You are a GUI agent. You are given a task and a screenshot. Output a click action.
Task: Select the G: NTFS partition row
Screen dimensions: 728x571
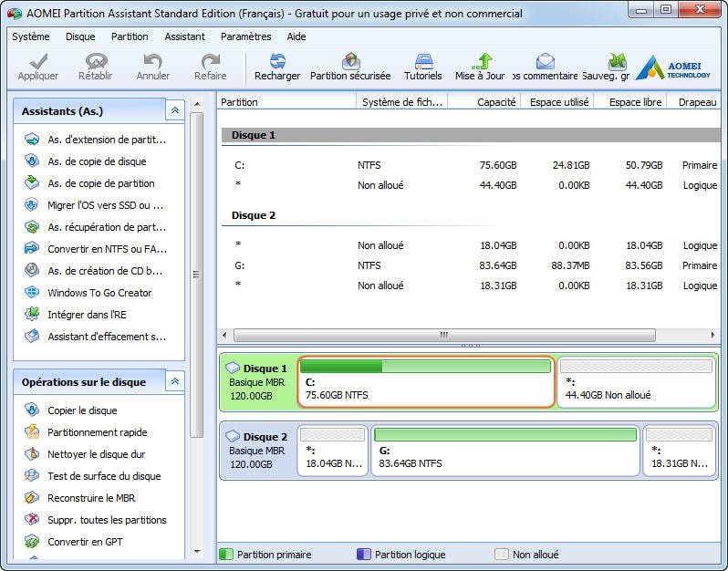point(471,265)
